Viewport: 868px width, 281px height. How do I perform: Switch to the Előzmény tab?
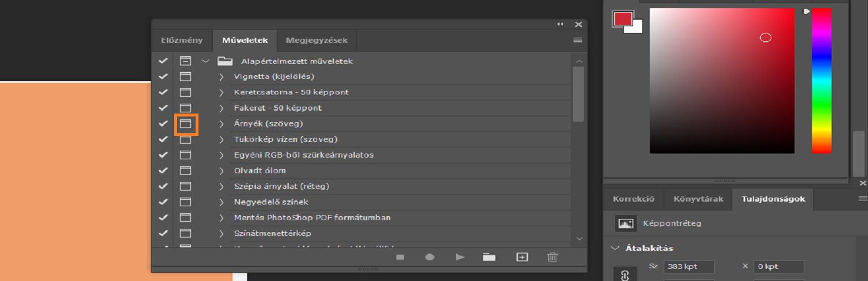(182, 41)
